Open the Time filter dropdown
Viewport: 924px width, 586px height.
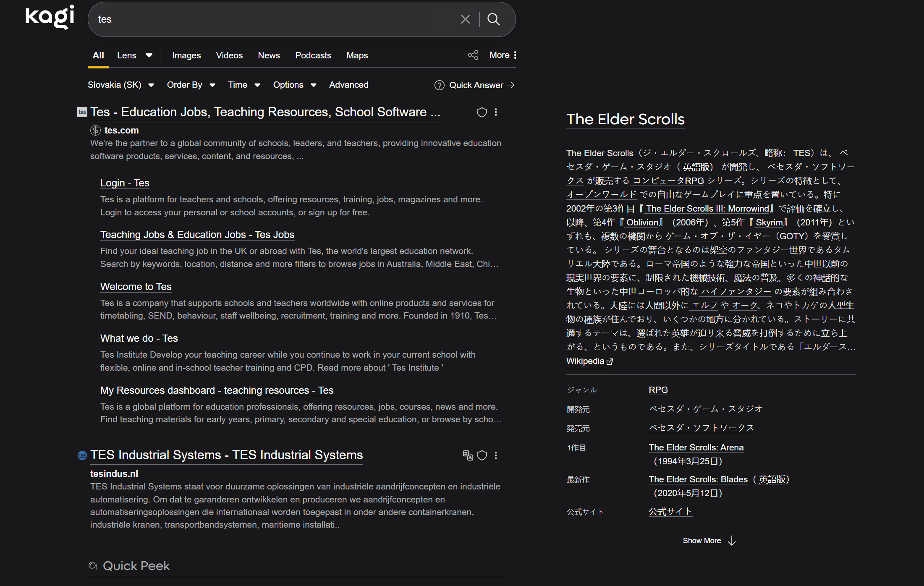click(x=244, y=85)
